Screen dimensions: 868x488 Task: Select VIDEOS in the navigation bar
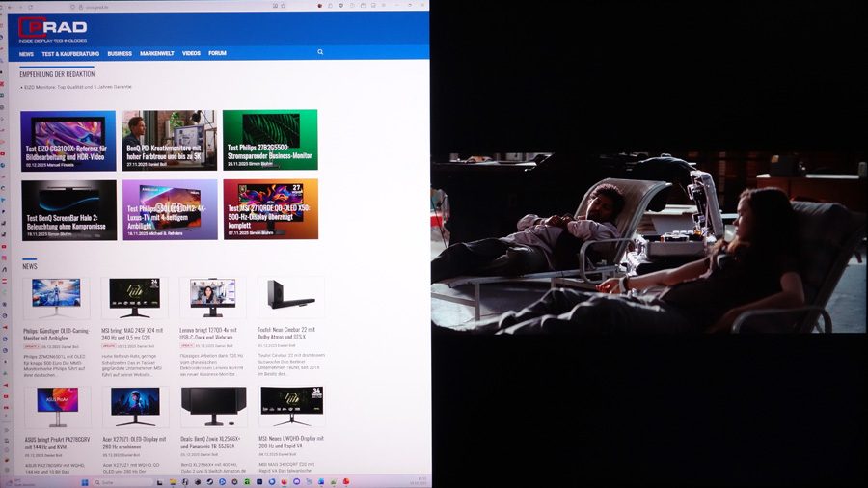click(191, 54)
